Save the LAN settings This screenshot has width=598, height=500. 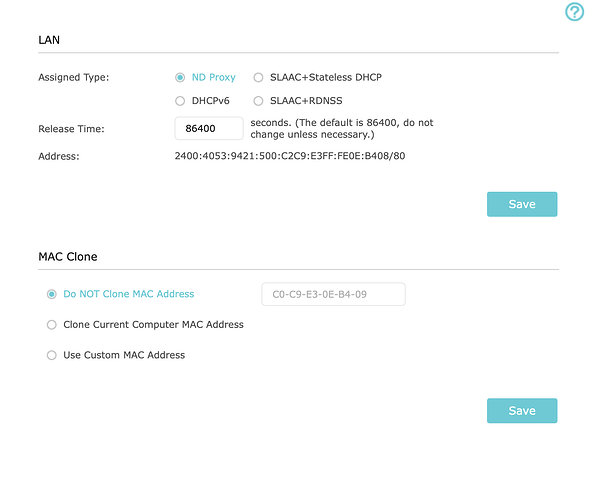pos(522,204)
